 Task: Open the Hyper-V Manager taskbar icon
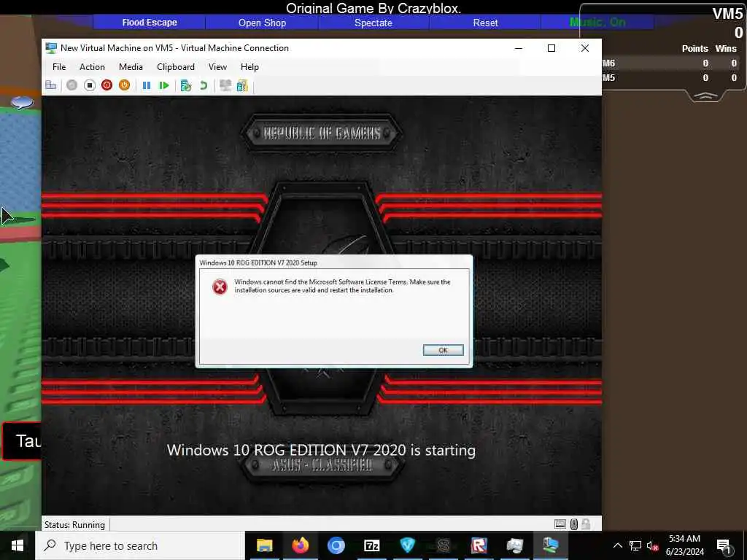514,545
